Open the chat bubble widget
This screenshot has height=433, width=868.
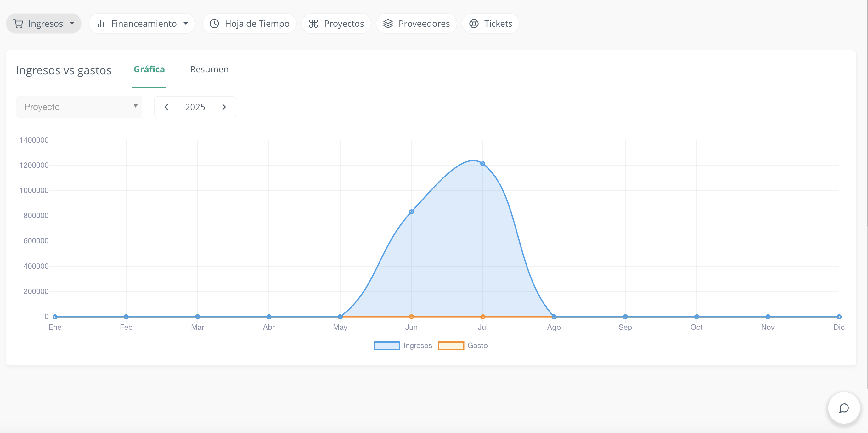843,408
